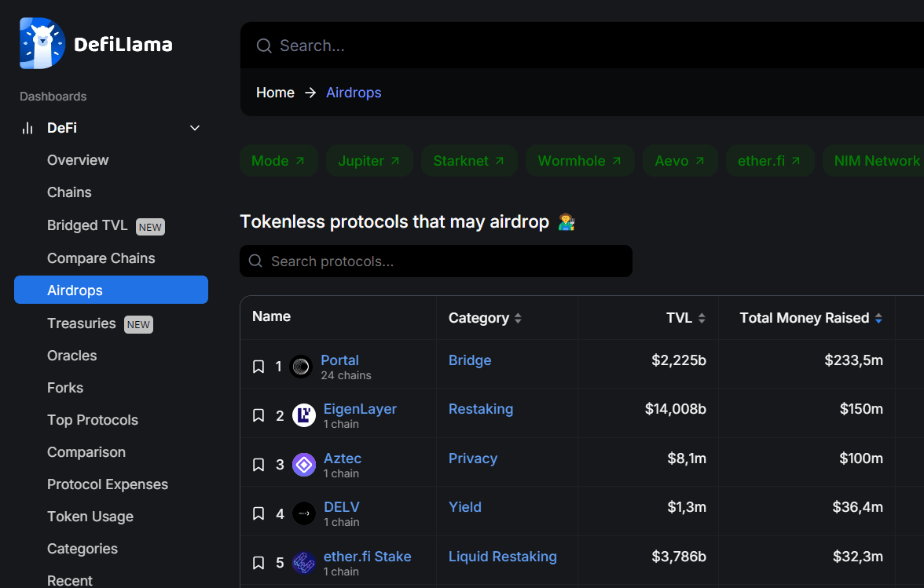
Task: Collapse the DeFi sidebar section
Action: click(195, 128)
